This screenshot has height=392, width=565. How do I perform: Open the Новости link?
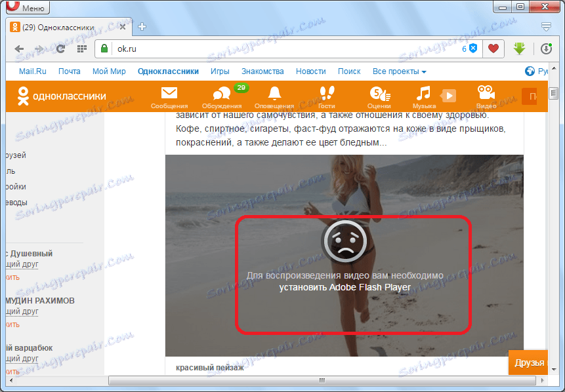click(x=310, y=71)
